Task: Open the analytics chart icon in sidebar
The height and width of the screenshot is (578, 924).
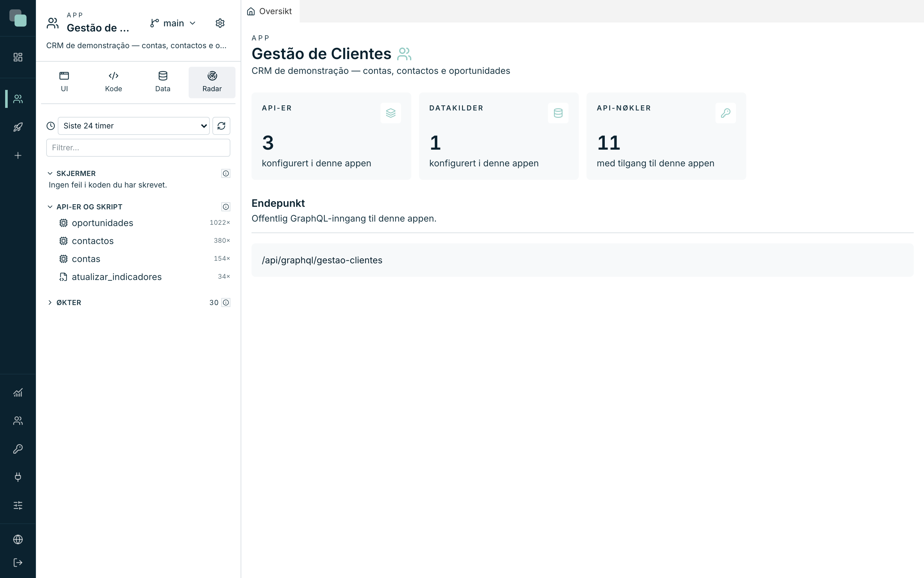Action: [x=18, y=393]
